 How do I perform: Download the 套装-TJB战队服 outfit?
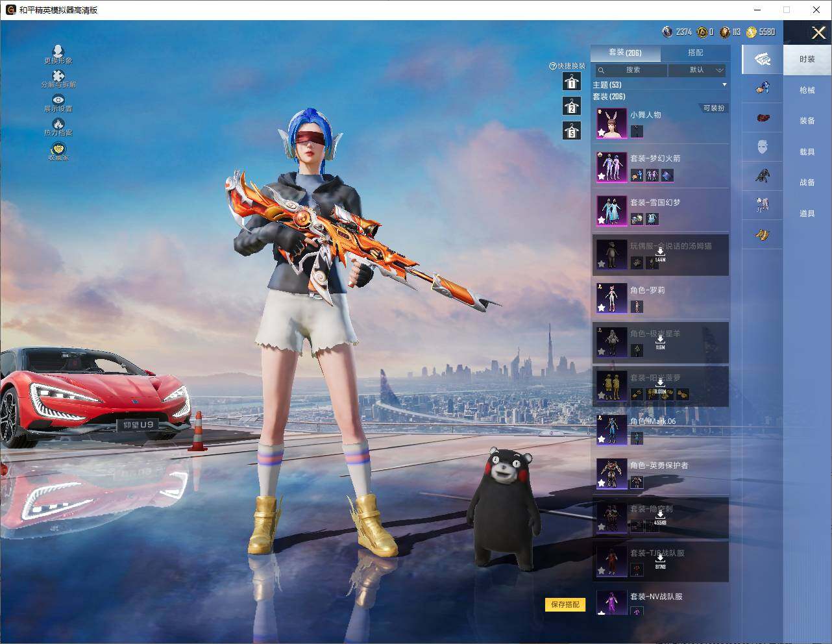[660, 561]
